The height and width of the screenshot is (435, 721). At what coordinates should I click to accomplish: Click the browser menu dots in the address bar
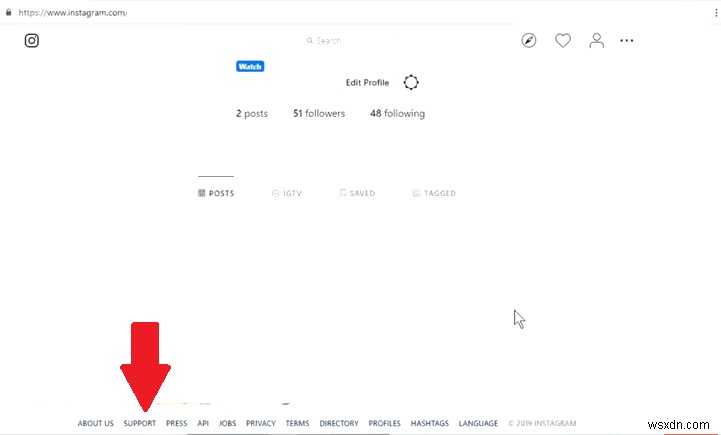pos(716,13)
